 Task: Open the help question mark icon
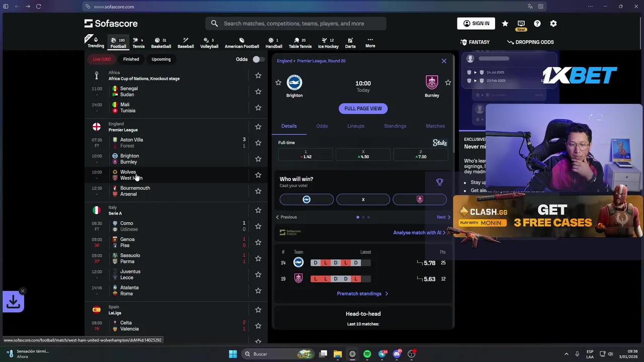tap(537, 24)
